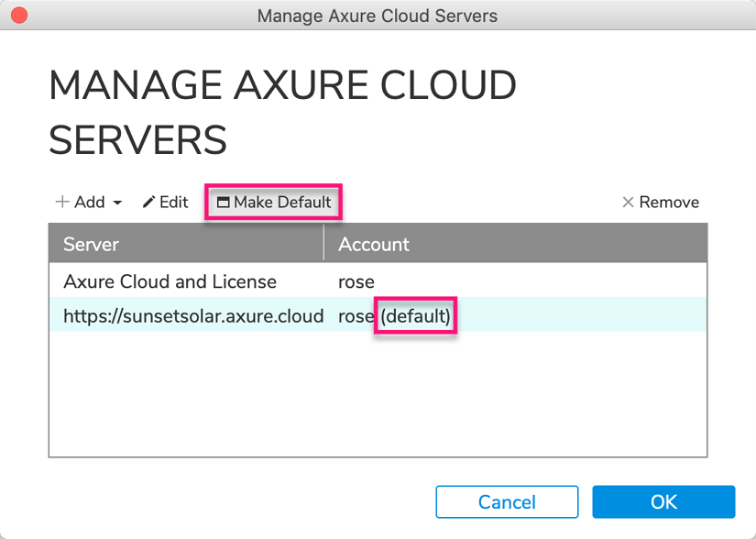Click the plus icon next to Add
Image resolution: width=756 pixels, height=539 pixels.
tap(62, 202)
